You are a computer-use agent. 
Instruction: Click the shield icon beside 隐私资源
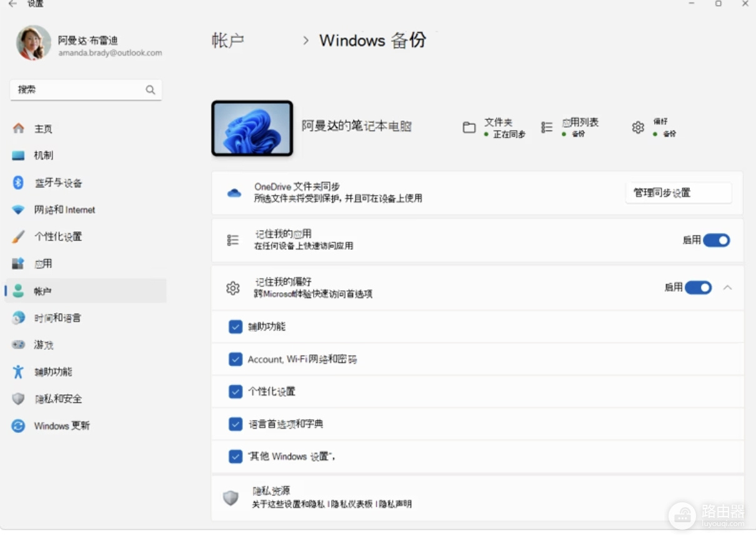(x=231, y=498)
